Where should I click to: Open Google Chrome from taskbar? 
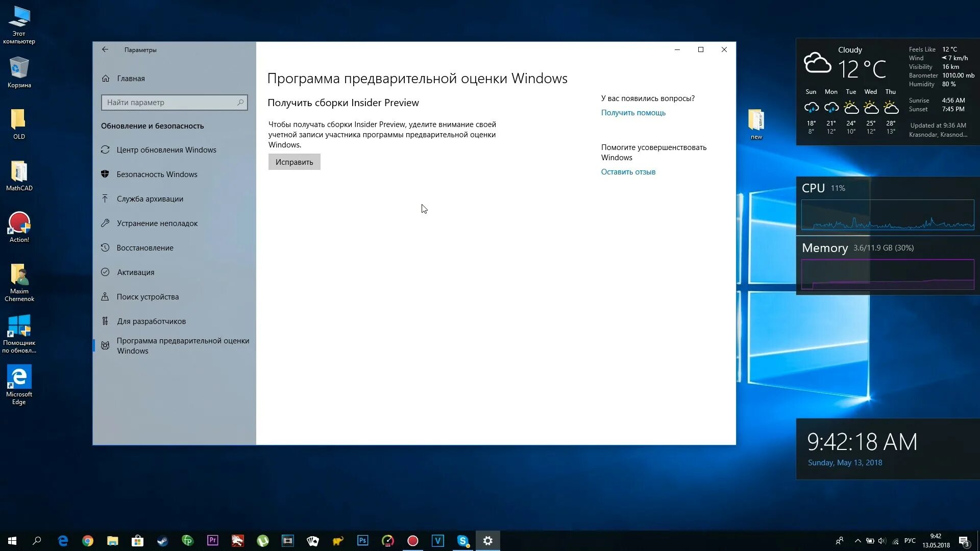tap(88, 541)
